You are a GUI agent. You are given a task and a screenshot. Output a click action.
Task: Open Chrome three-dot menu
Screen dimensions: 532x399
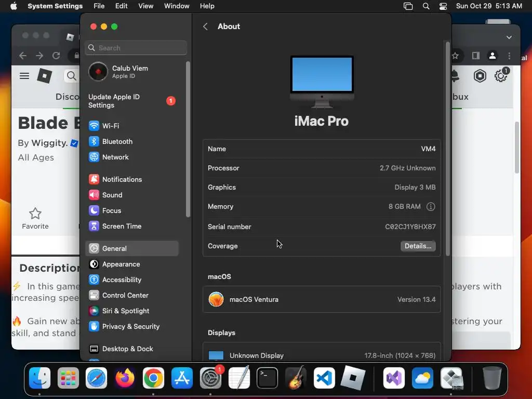pos(509,56)
